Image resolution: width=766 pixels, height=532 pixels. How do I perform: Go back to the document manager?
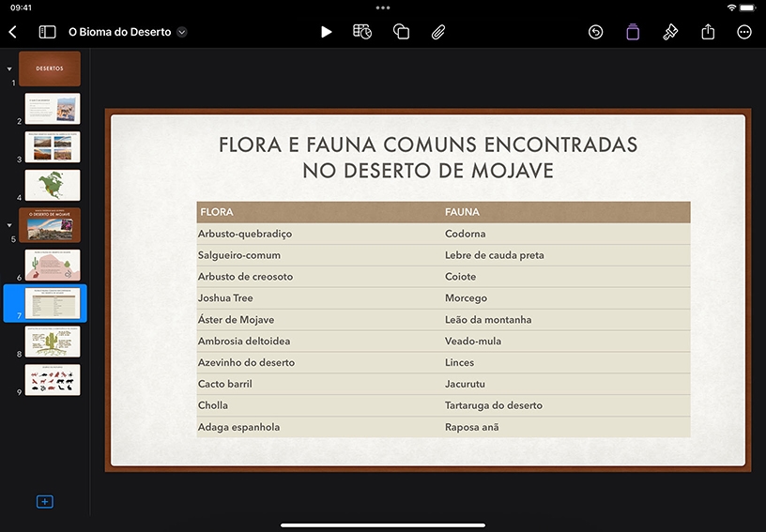pyautogui.click(x=13, y=32)
